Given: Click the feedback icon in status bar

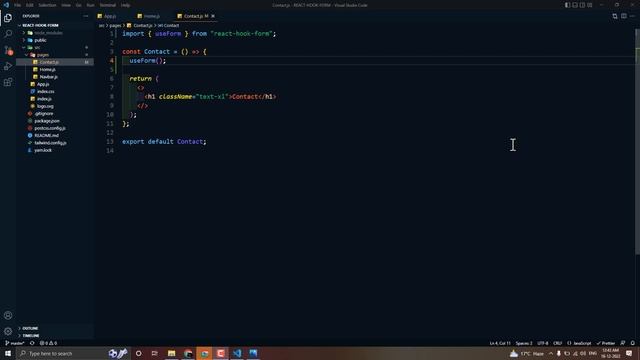Looking at the screenshot, I should [x=623, y=343].
